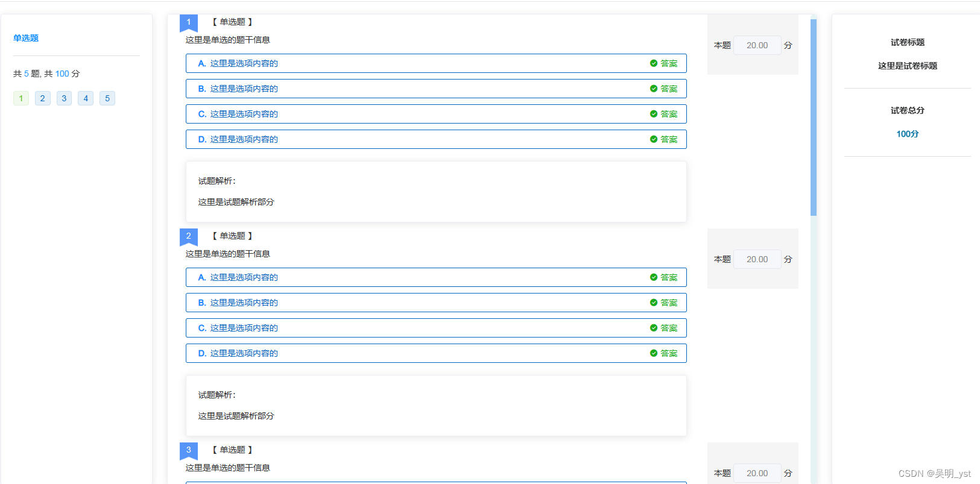Select option A of question 2
Screen dimensions: 980x484
coord(436,277)
